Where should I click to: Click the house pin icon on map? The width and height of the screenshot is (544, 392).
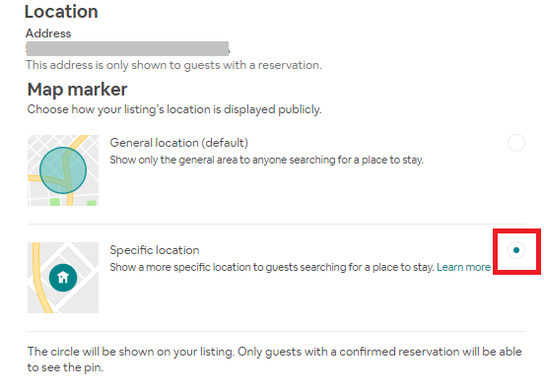click(x=63, y=278)
